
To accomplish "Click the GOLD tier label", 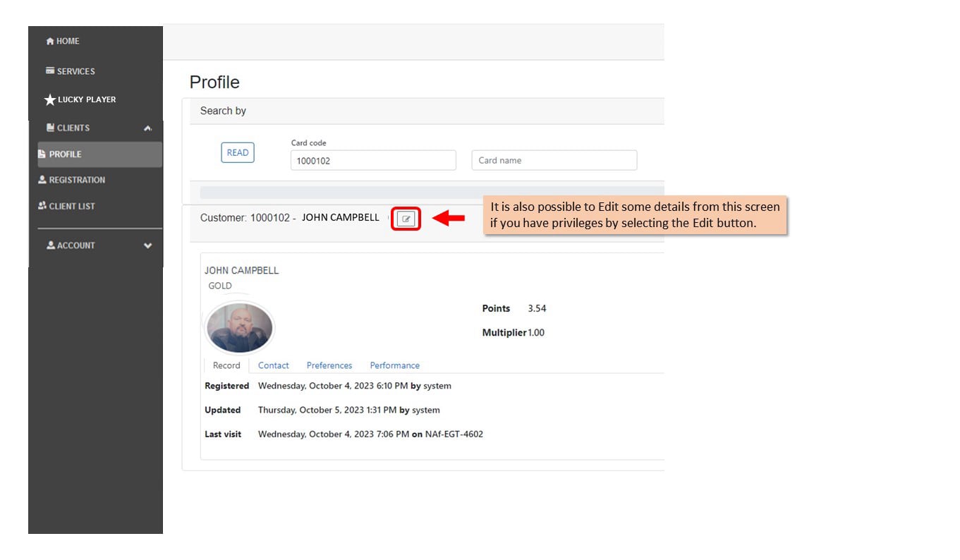I will [220, 286].
